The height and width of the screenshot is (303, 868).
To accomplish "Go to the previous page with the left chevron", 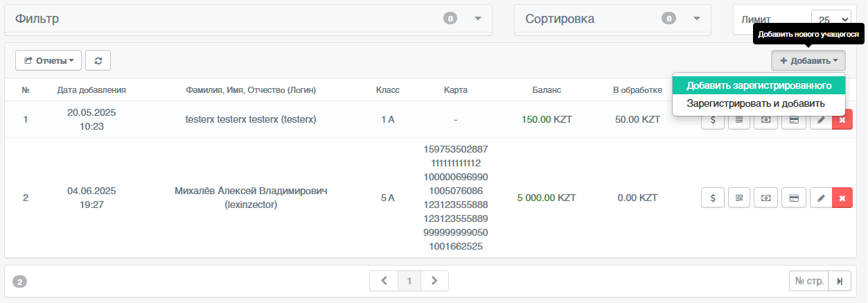I will tap(384, 281).
